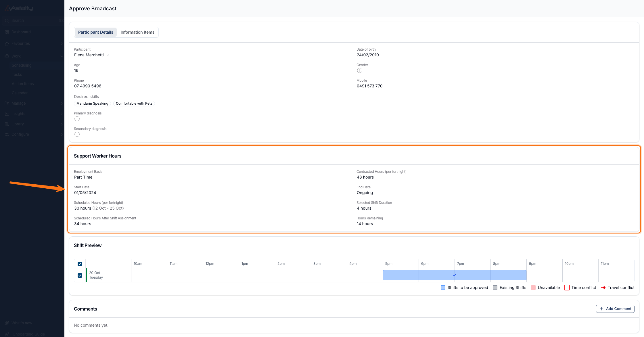This screenshot has height=337, width=644.
Task: Click the What's new icon
Action: (x=7, y=323)
